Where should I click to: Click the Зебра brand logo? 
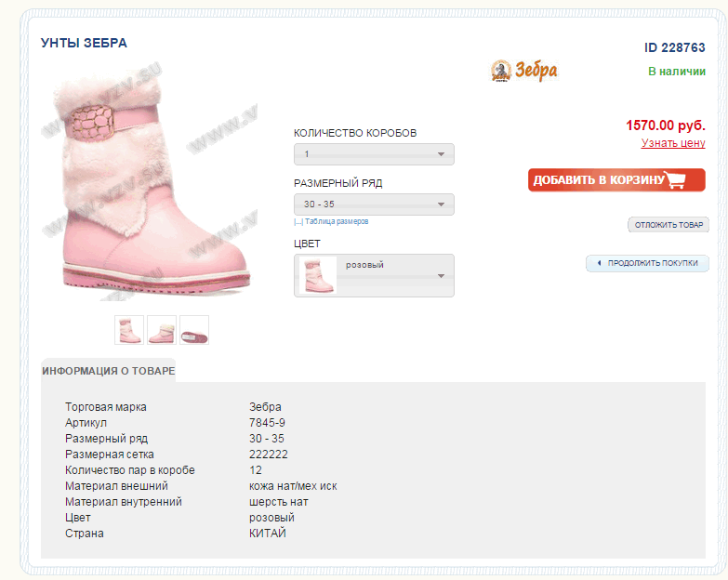[524, 71]
